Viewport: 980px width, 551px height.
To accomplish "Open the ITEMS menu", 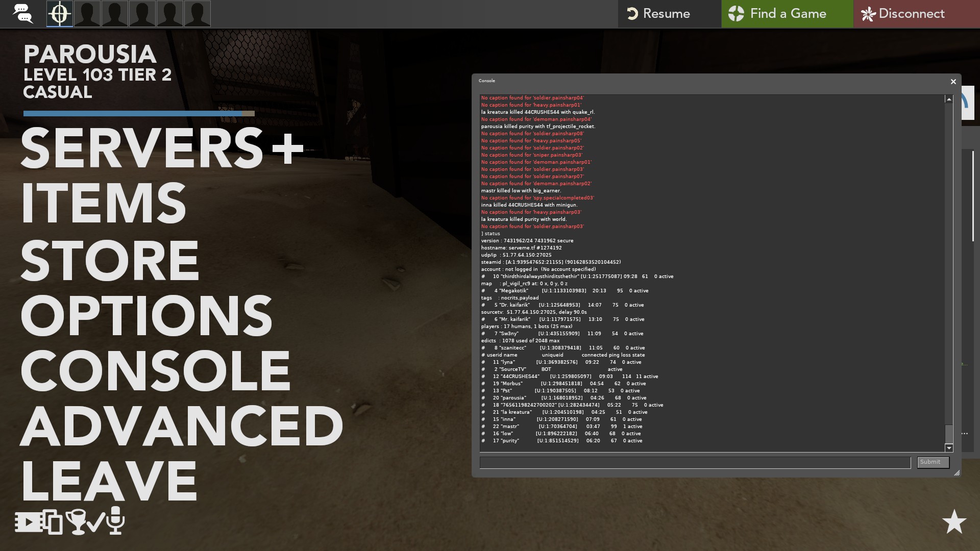I will point(104,204).
